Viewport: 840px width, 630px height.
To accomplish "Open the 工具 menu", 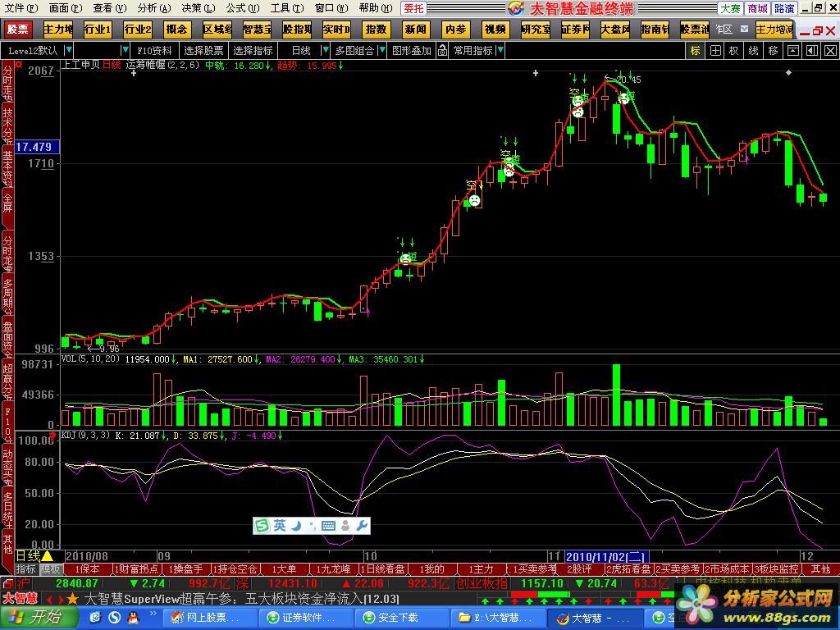I will 286,8.
